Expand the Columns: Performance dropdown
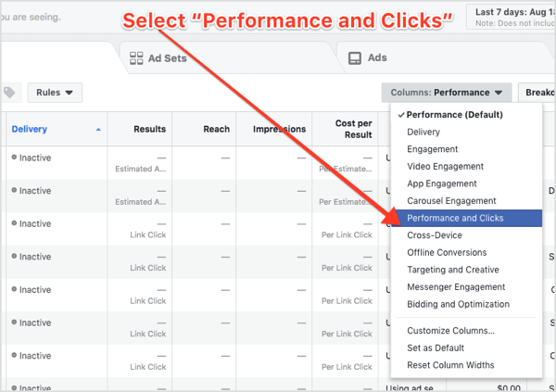 click(x=446, y=93)
